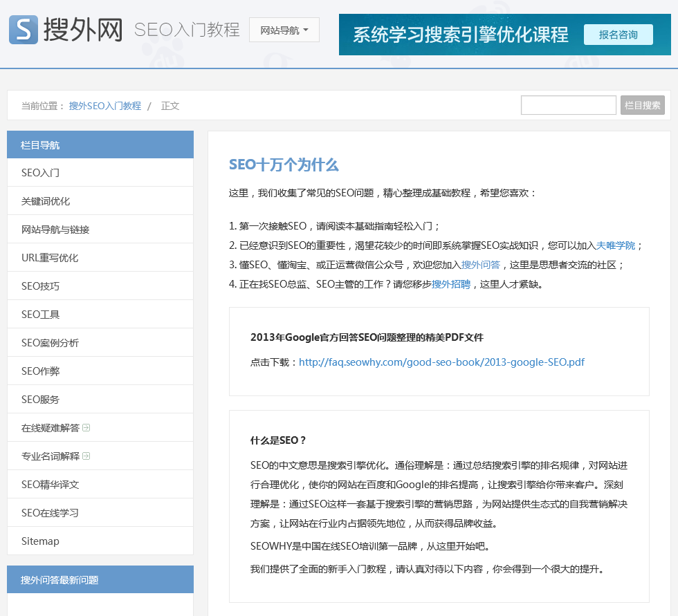This screenshot has height=616, width=678.
Task: Focus the column search text field
Action: (568, 105)
